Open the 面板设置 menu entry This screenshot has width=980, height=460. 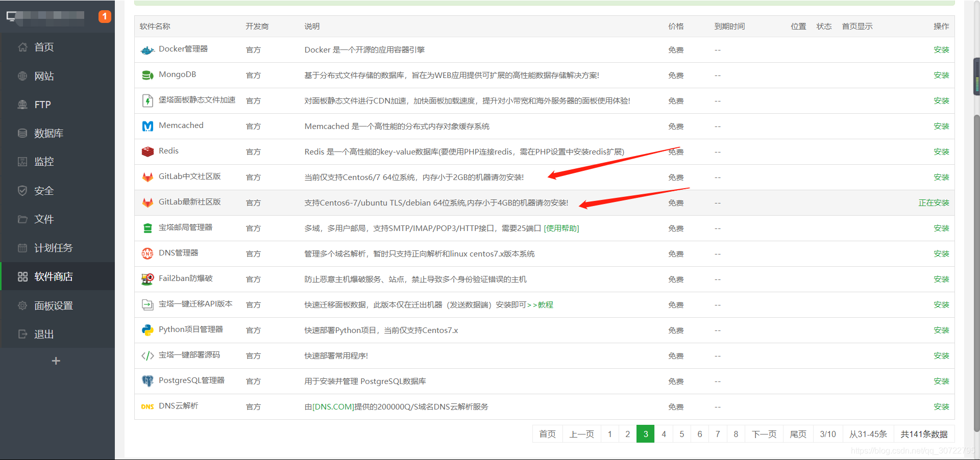point(57,305)
